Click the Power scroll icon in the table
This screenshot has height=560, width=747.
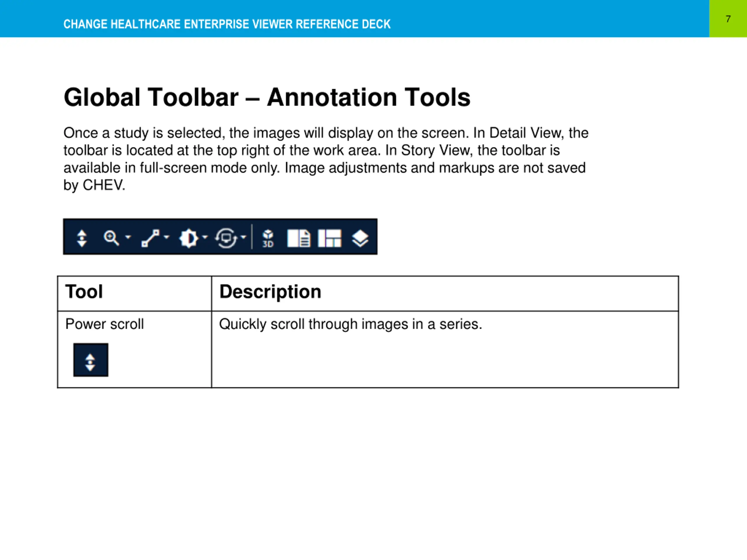coord(90,360)
